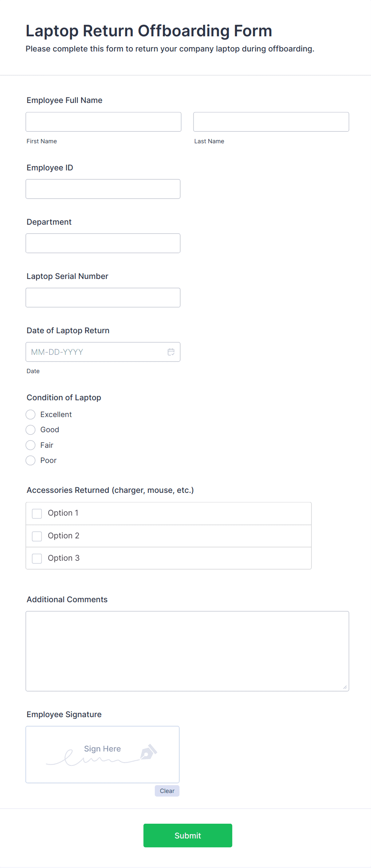Viewport: 371px width, 868px height.
Task: Click the Sign Here signature pad
Action: (x=103, y=754)
